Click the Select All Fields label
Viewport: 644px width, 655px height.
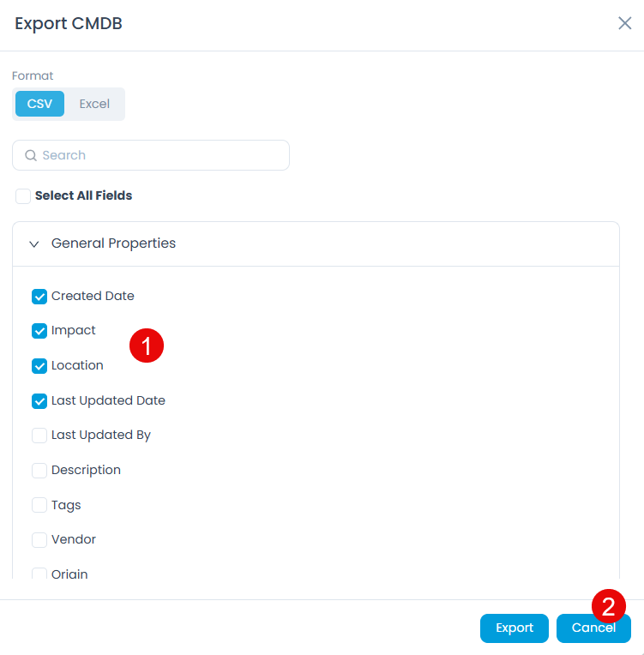click(83, 195)
